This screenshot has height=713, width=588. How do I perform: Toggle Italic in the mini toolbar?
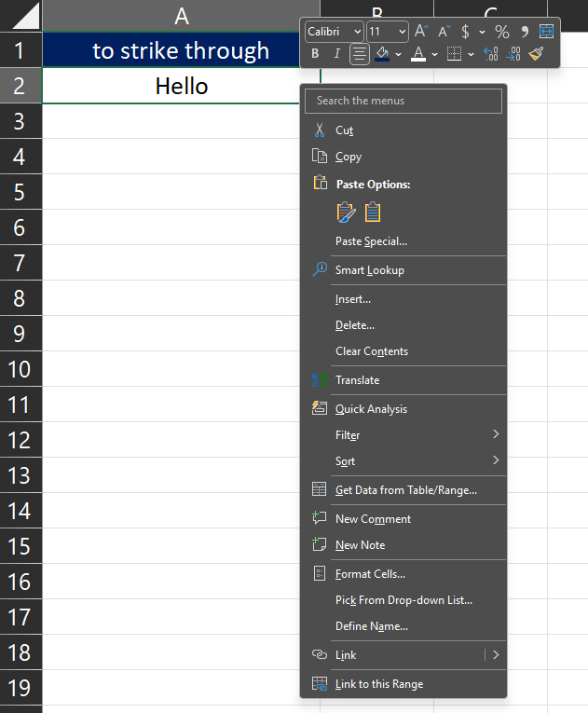336,54
